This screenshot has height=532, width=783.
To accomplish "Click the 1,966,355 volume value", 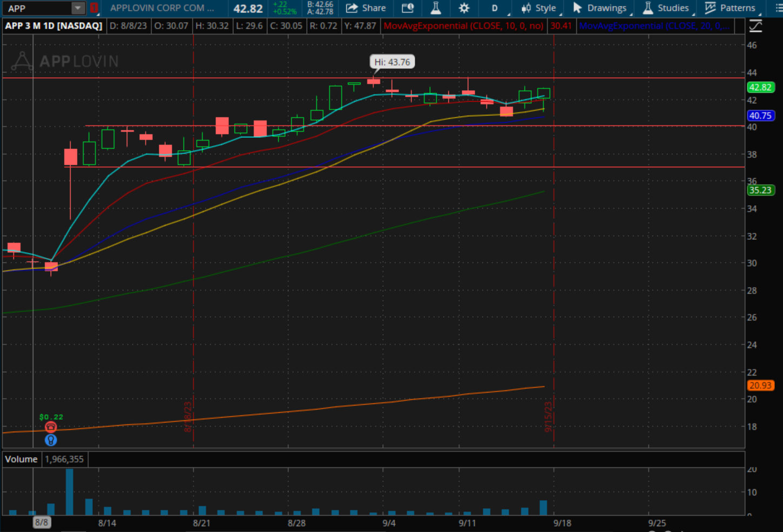I will [64, 459].
